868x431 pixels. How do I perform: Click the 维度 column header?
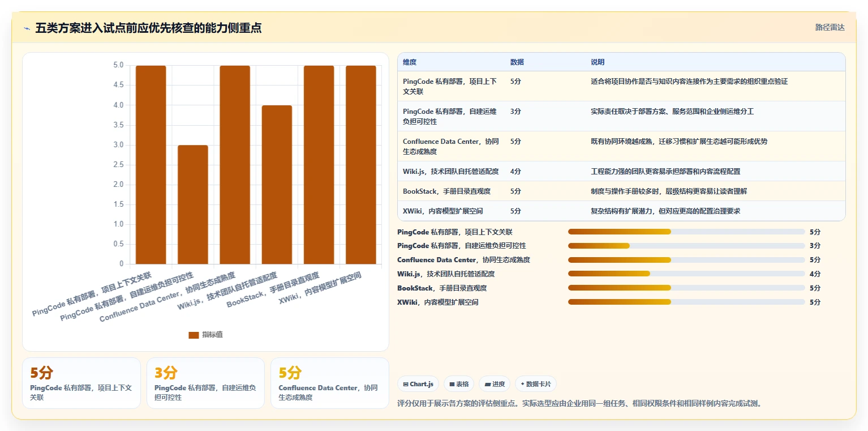[x=410, y=62]
